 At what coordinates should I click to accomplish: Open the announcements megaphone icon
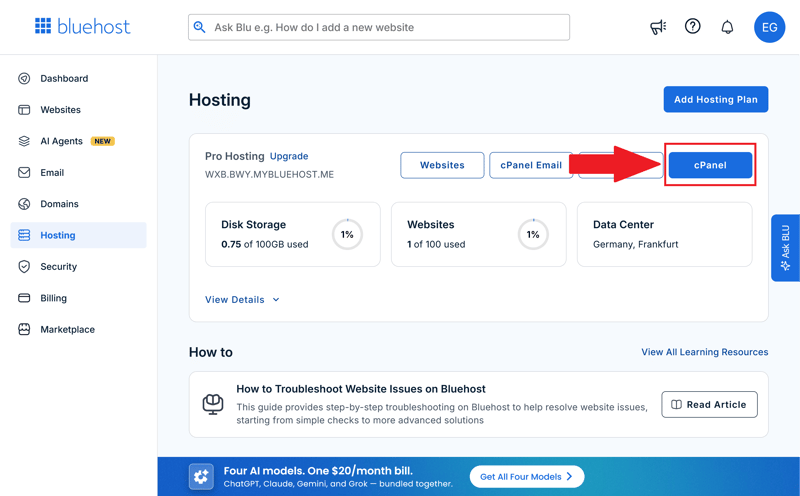658,27
